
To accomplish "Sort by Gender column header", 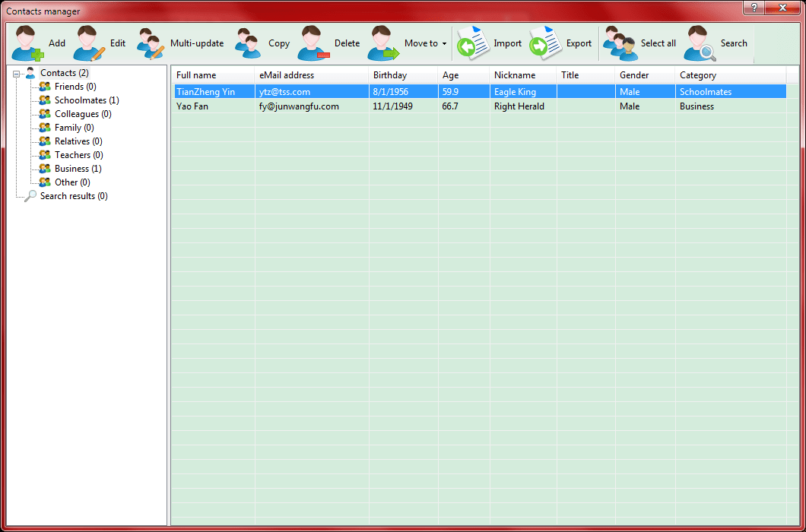I will click(645, 75).
